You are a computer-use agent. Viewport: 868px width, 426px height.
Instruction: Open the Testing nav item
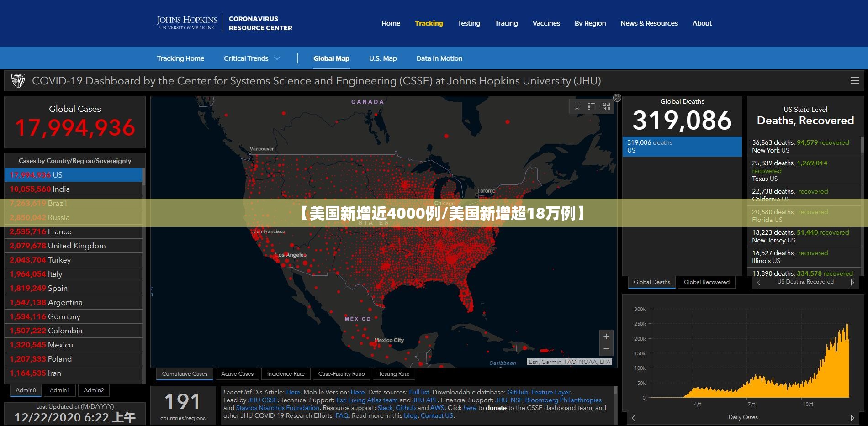[469, 23]
